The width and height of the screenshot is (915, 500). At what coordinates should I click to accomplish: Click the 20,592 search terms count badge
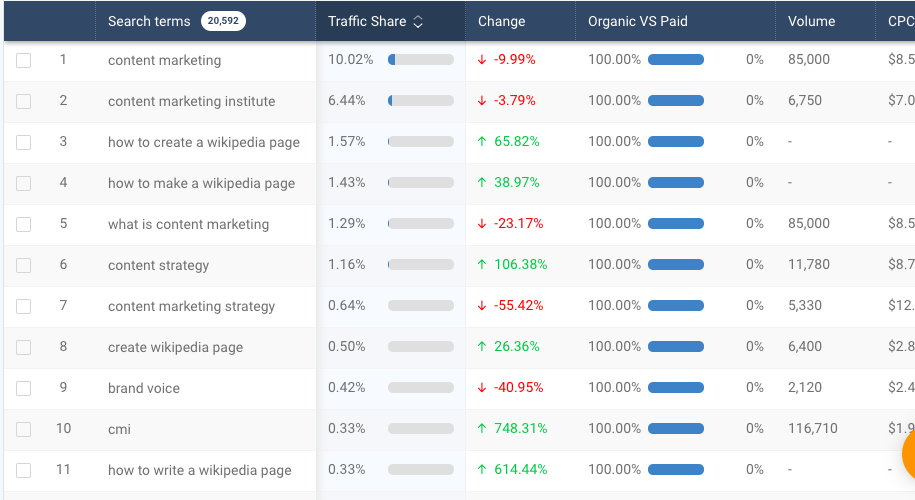223,21
